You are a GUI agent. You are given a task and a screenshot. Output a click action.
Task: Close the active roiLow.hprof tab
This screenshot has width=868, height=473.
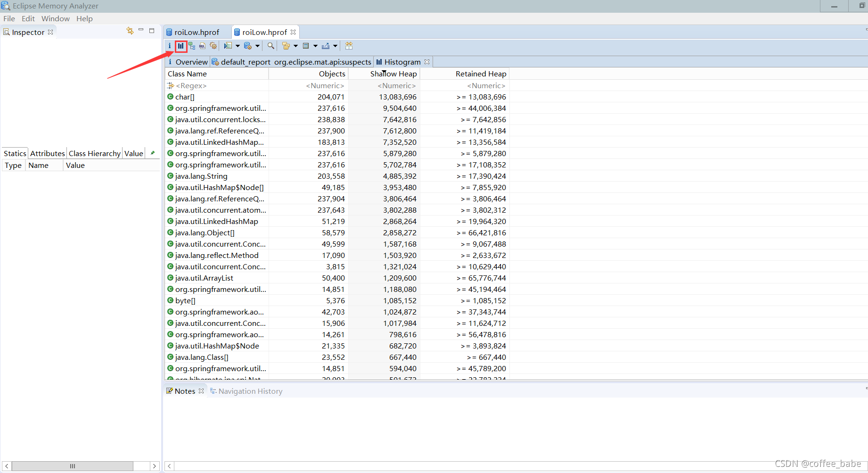click(x=293, y=32)
